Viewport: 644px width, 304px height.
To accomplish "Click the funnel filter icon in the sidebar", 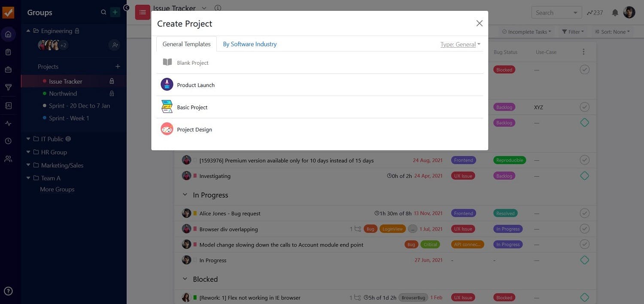I will pyautogui.click(x=8, y=87).
